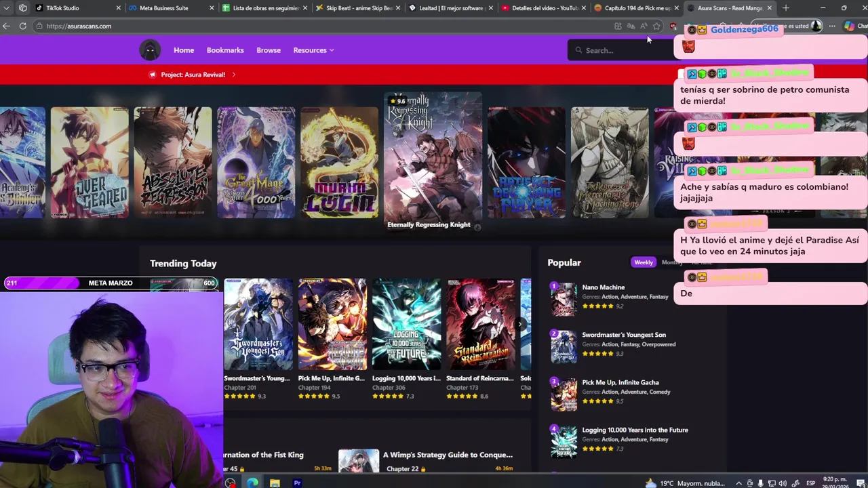Open Browse nav item
This screenshot has width=868, height=488.
[x=269, y=50]
